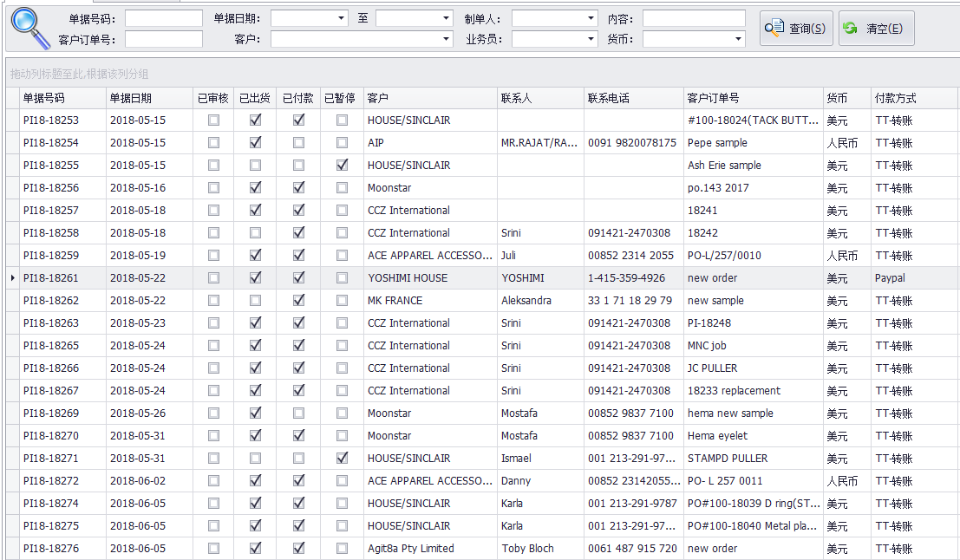This screenshot has width=960, height=560.
Task: Open the 客户 filter dropdown
Action: pyautogui.click(x=447, y=39)
